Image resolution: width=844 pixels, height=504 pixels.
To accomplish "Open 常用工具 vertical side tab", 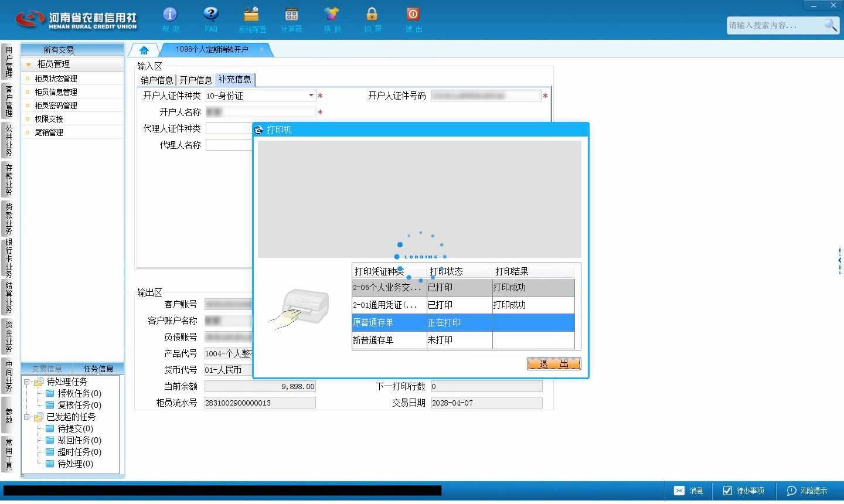I will pyautogui.click(x=8, y=454).
